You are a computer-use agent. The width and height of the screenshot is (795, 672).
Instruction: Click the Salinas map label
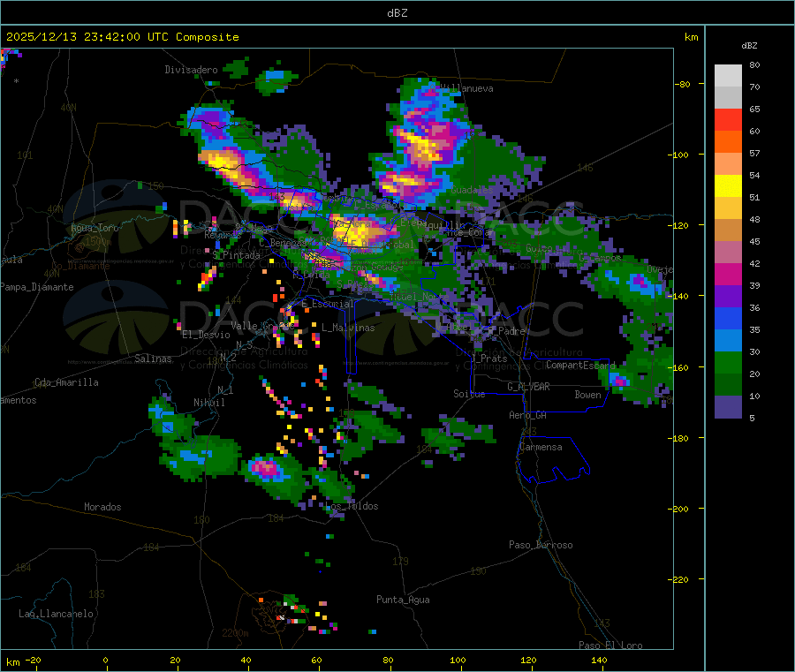153,359
